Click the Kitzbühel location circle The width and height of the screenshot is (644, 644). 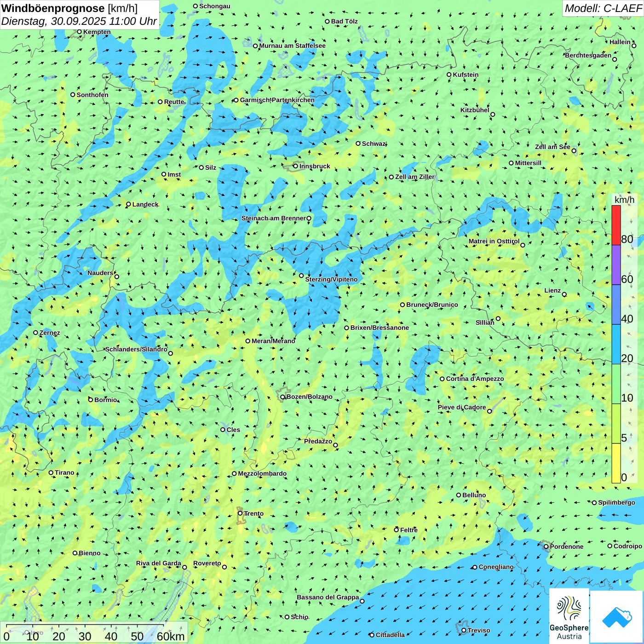(x=493, y=115)
